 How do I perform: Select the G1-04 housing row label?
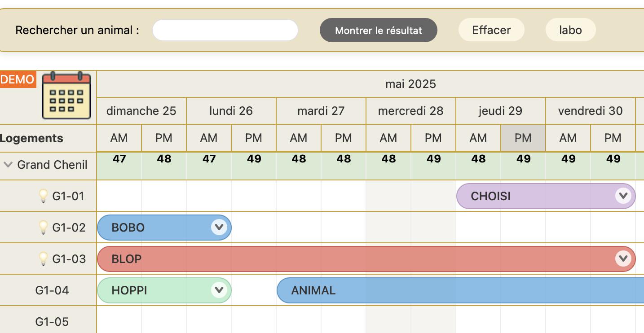click(x=52, y=290)
